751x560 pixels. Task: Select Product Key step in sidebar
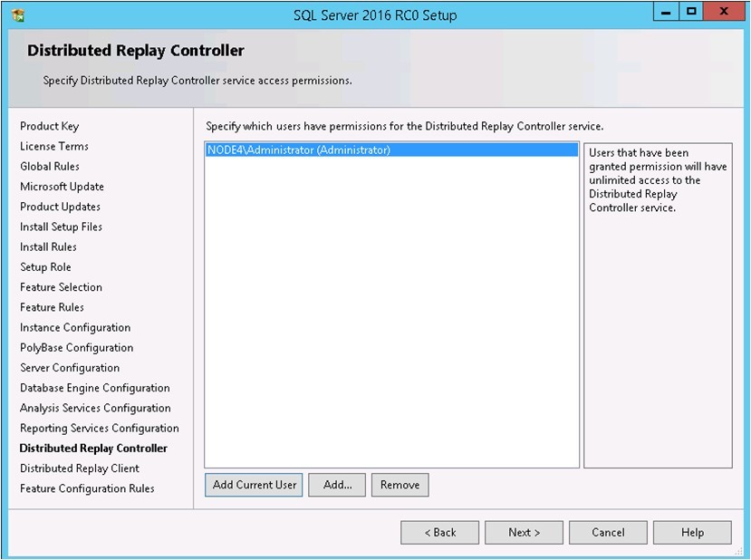tap(49, 126)
